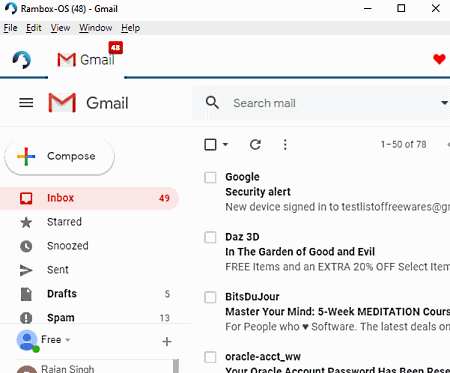Image resolution: width=450 pixels, height=373 pixels.
Task: Click the chat list scrollbar
Action: pyautogui.click(x=176, y=366)
